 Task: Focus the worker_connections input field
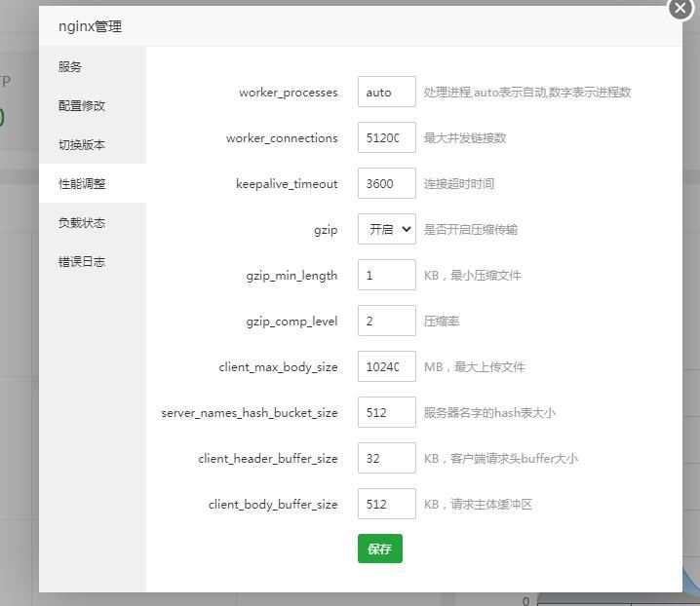386,138
